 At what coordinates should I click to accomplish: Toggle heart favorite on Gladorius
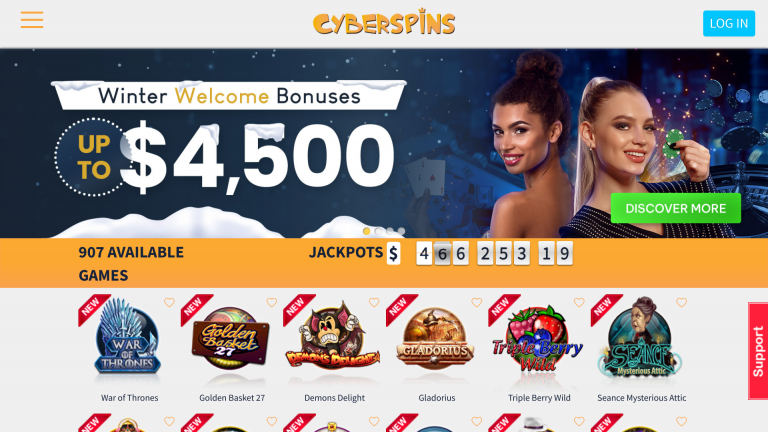click(477, 303)
